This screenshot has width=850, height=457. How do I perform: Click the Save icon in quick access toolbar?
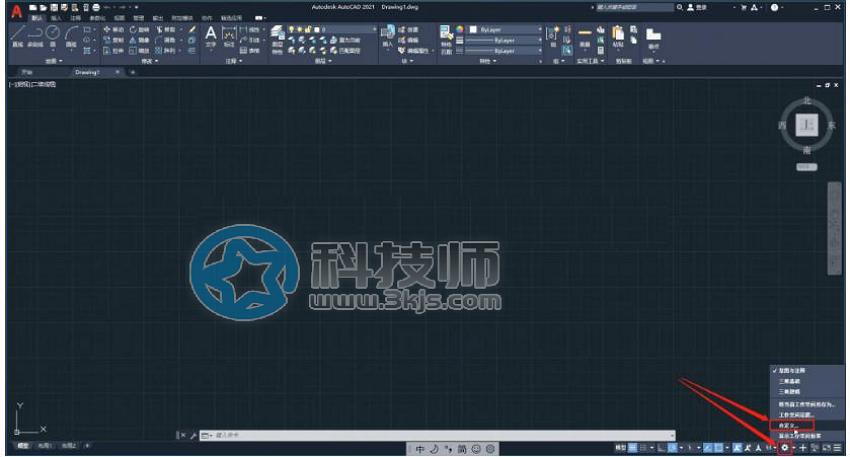point(54,8)
